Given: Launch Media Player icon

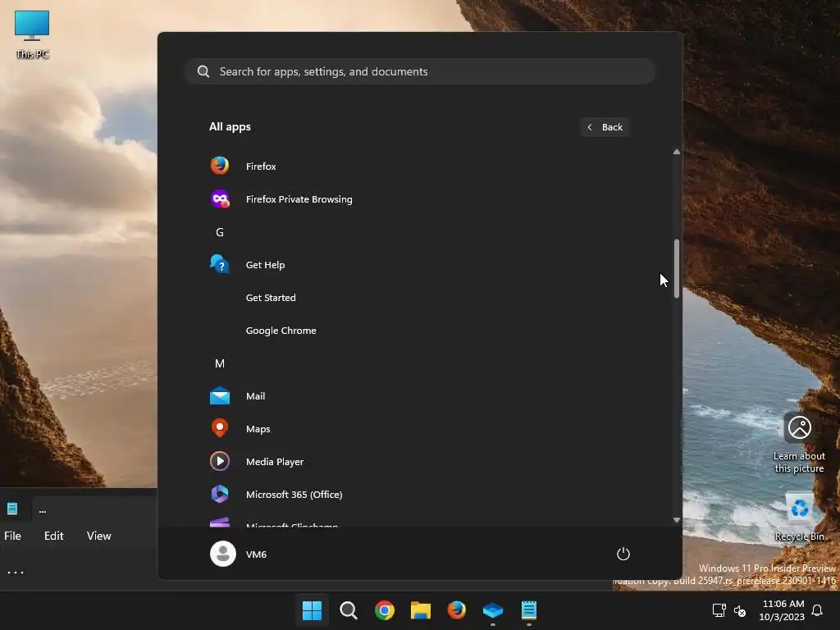Looking at the screenshot, I should pos(220,461).
